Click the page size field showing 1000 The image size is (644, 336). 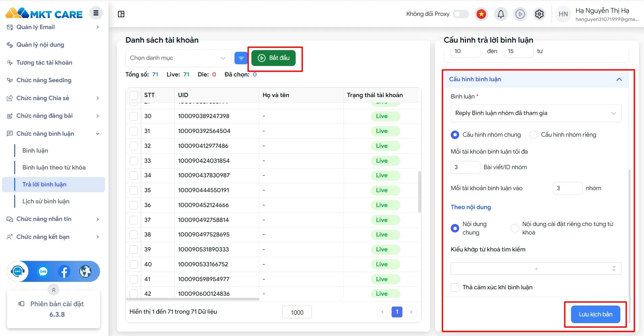297,312
